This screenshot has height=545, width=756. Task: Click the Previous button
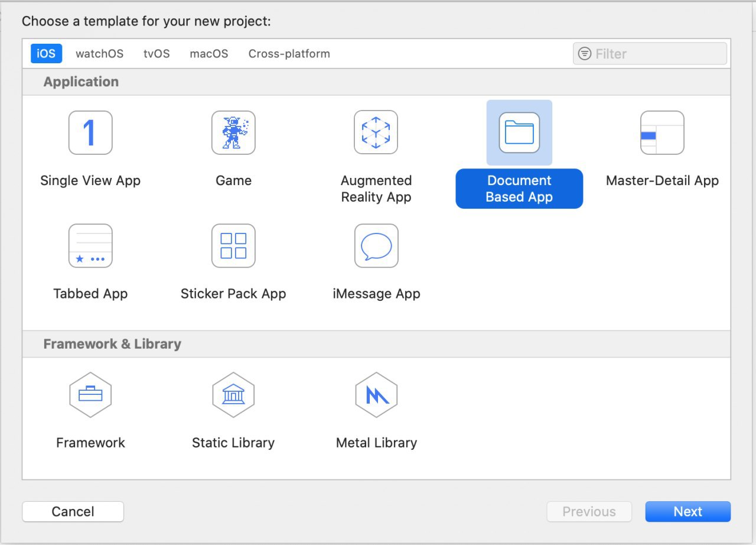[x=589, y=512]
